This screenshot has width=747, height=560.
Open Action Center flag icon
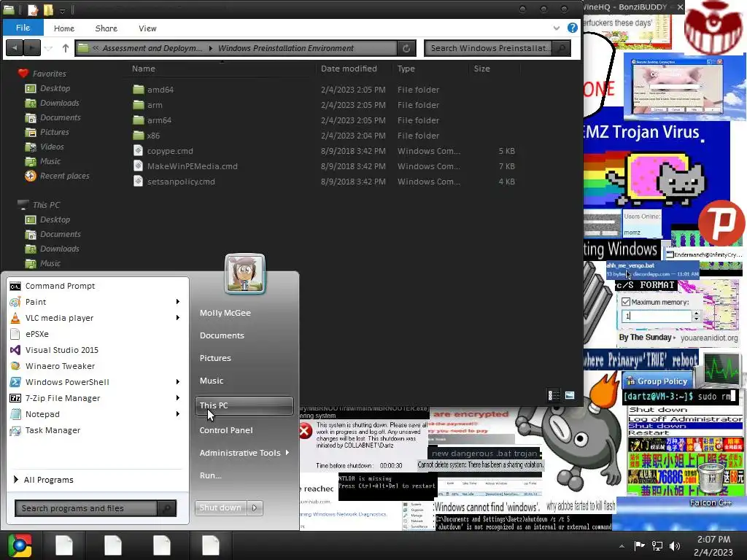point(639,545)
